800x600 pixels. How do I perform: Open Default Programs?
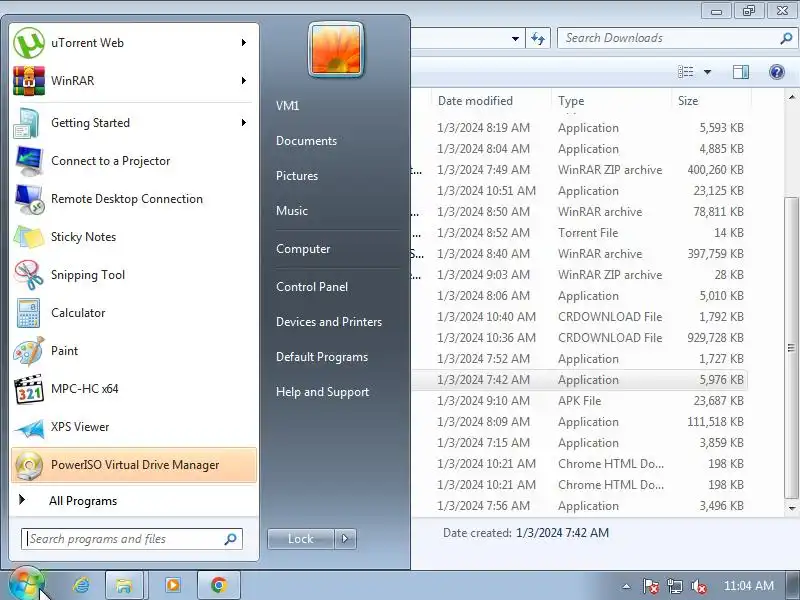click(322, 357)
